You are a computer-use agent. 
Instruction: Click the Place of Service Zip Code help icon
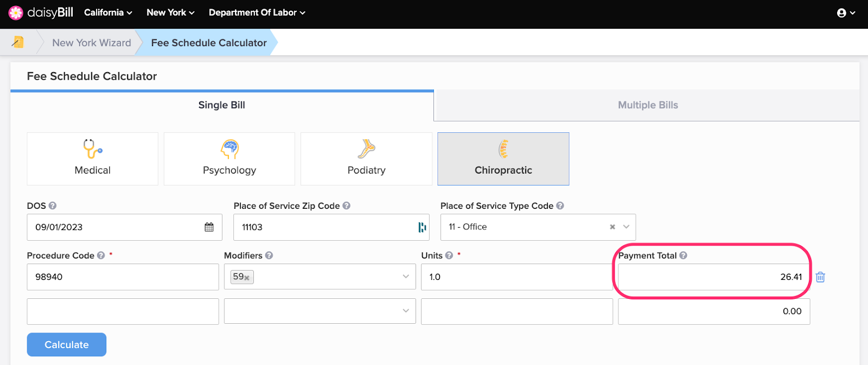coord(347,206)
